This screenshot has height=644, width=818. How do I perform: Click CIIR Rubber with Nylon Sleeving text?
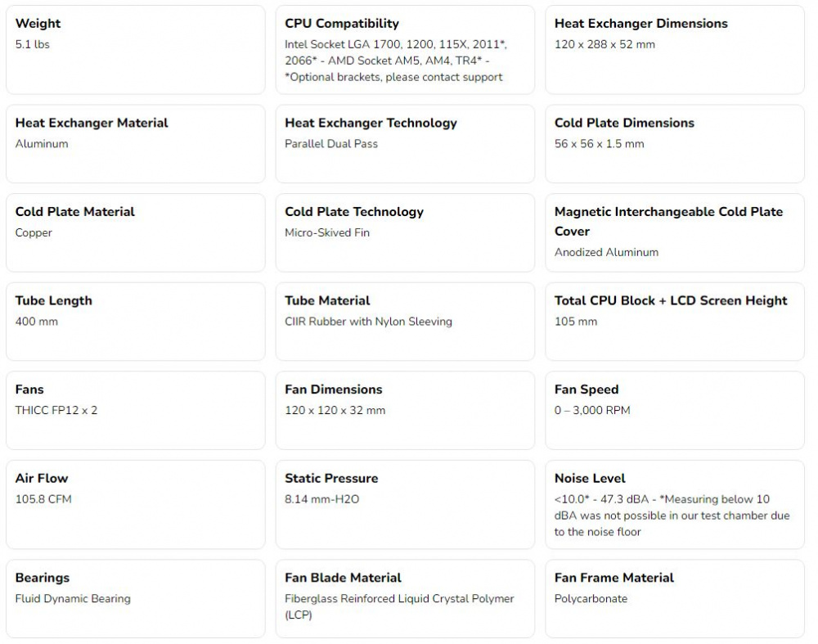click(368, 322)
